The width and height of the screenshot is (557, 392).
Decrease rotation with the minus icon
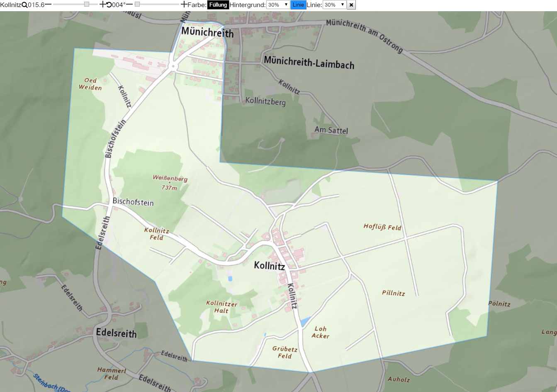coord(129,5)
